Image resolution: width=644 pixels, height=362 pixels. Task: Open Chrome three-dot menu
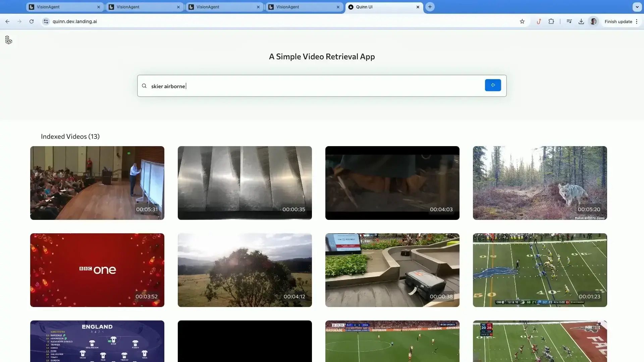[x=637, y=21]
